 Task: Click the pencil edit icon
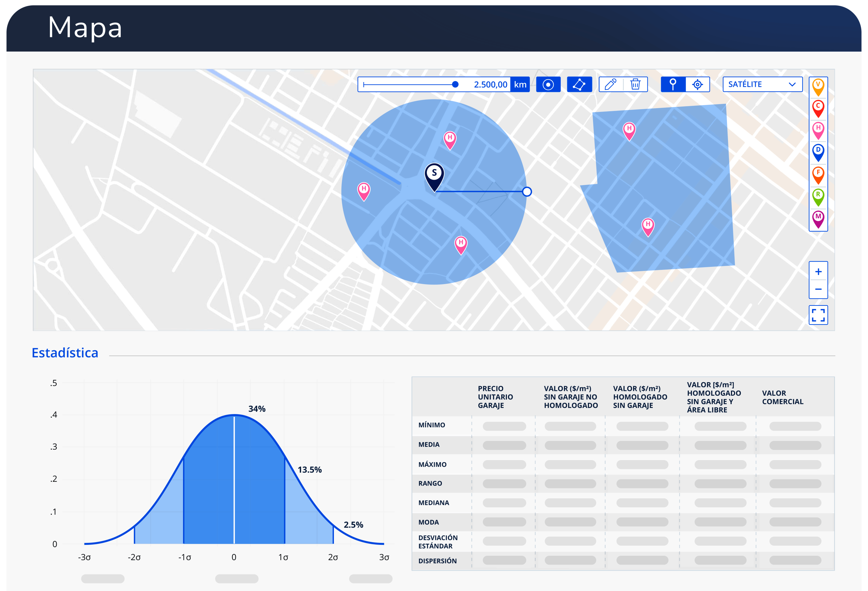tap(610, 84)
